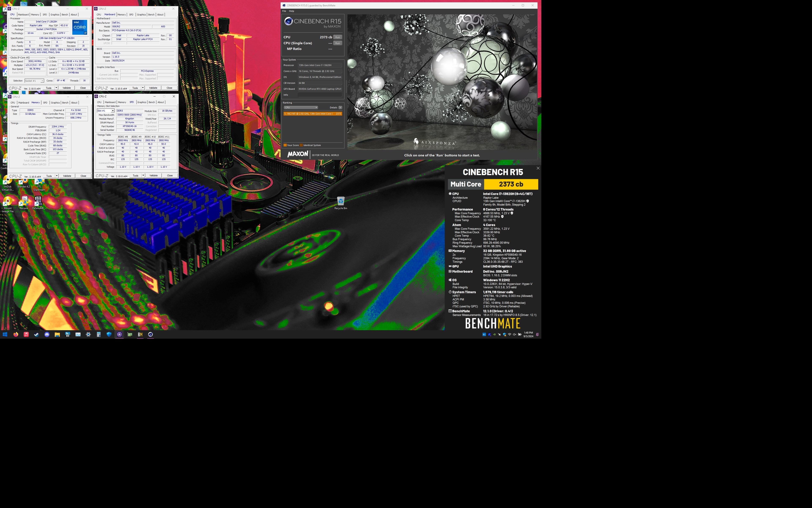Open the battery tray icon
This screenshot has height=508, width=812.
[520, 334]
